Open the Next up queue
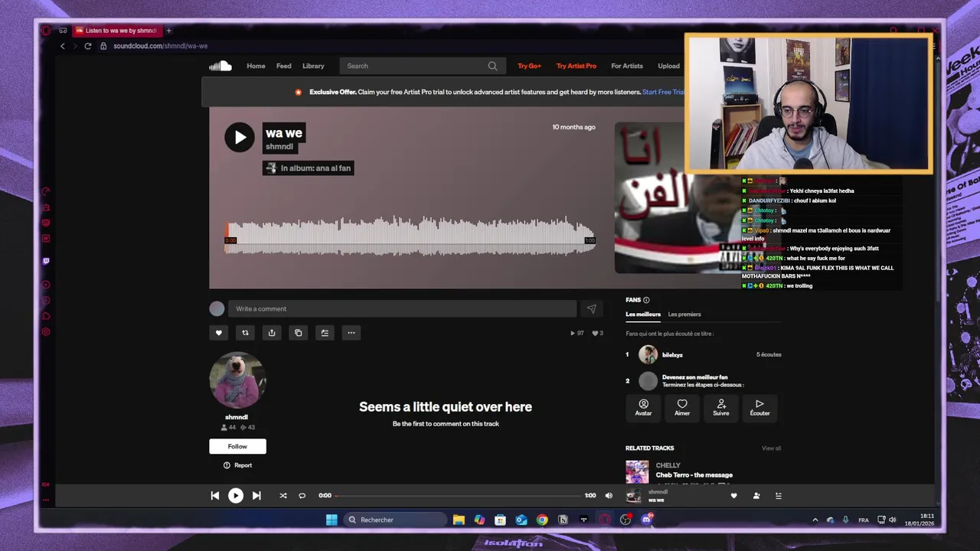 [778, 496]
